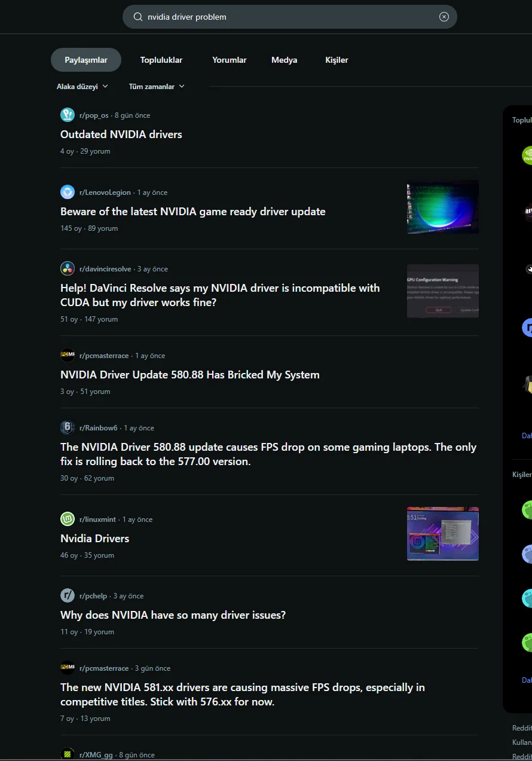Image resolution: width=532 pixels, height=761 pixels.
Task: Click the r/pop_os subreddit name
Action: [94, 115]
